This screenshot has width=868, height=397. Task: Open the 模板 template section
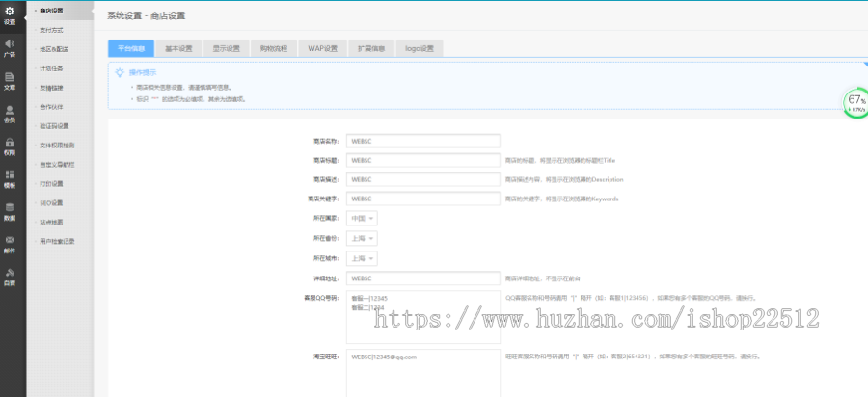click(10, 179)
